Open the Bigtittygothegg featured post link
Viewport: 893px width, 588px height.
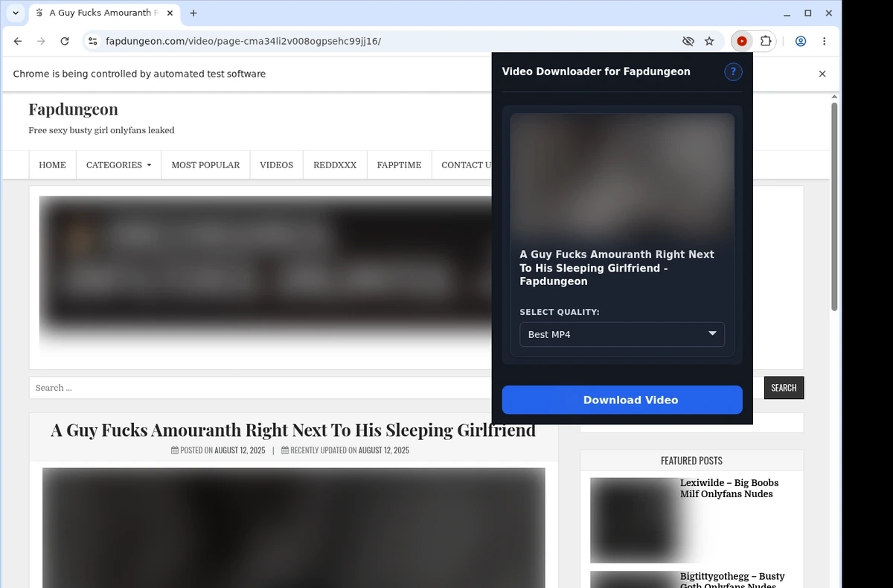pos(732,581)
